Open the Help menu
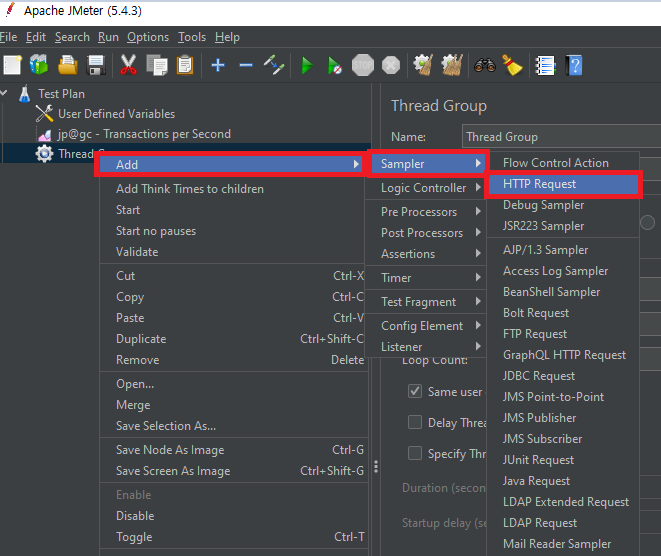This screenshot has width=661, height=556. click(x=227, y=37)
